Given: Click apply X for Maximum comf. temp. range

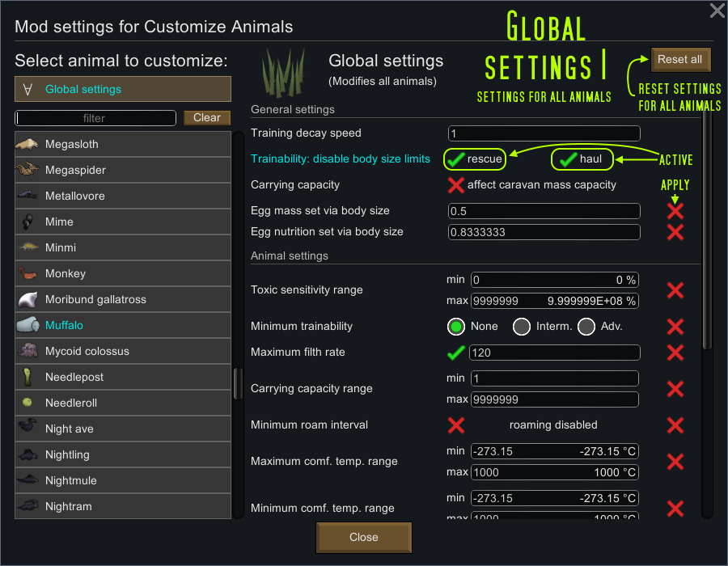Looking at the screenshot, I should pyautogui.click(x=675, y=462).
